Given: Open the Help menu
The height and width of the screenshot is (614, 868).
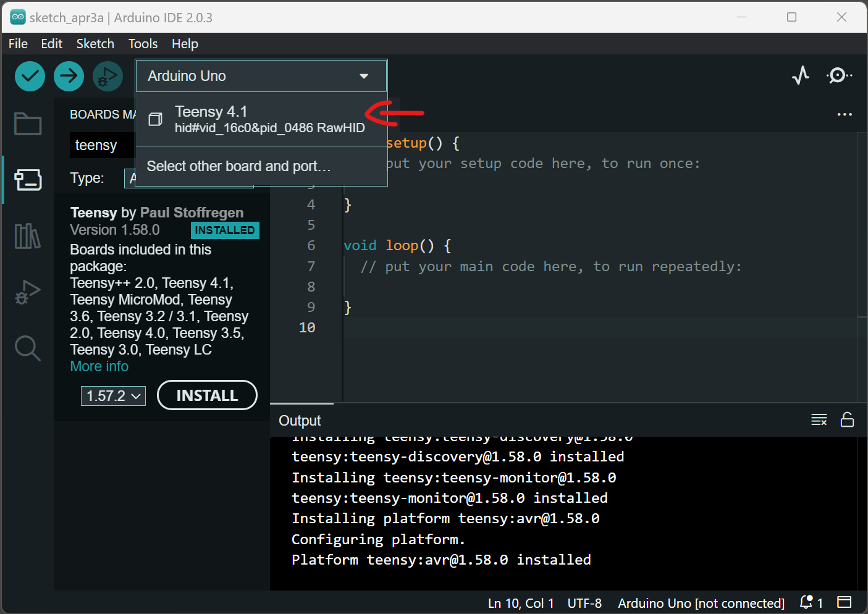Looking at the screenshot, I should coord(185,44).
